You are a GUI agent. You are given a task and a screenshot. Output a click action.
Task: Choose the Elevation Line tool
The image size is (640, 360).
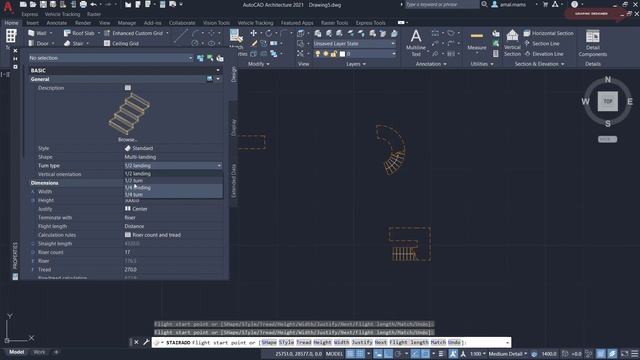544,54
